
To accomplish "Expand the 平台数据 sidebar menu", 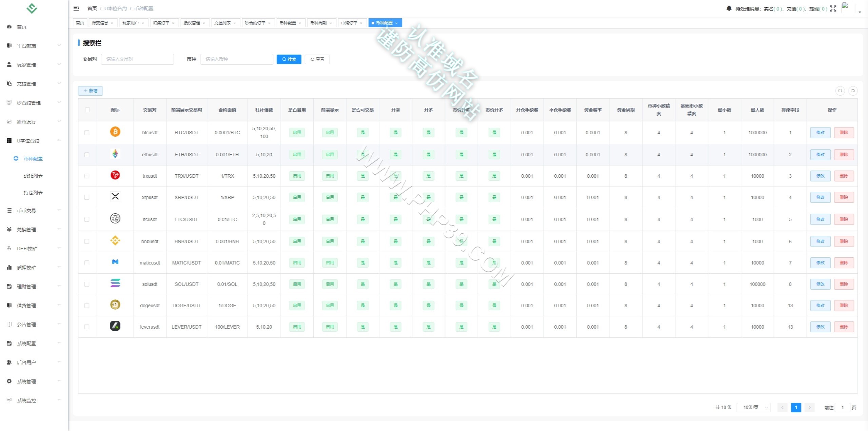I will point(34,45).
